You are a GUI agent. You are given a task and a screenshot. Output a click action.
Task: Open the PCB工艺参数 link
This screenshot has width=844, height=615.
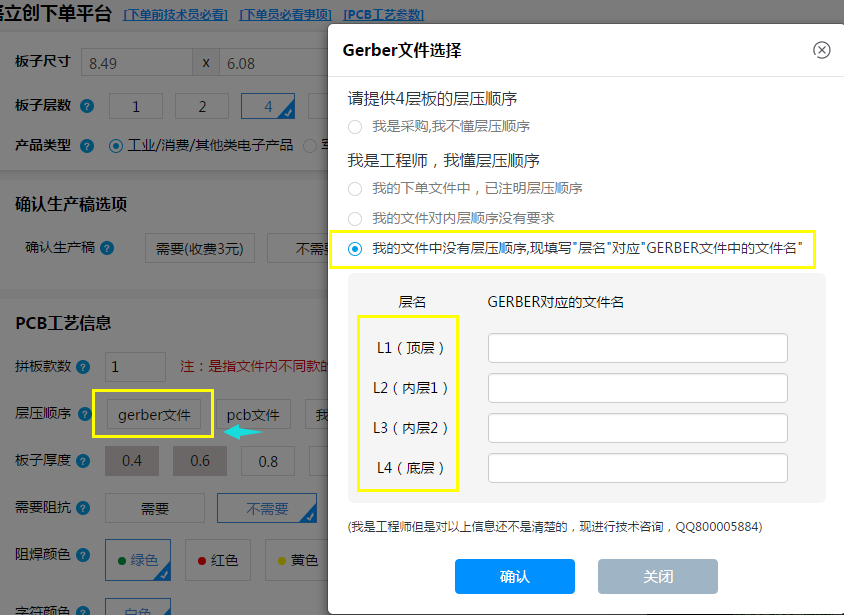tap(383, 15)
